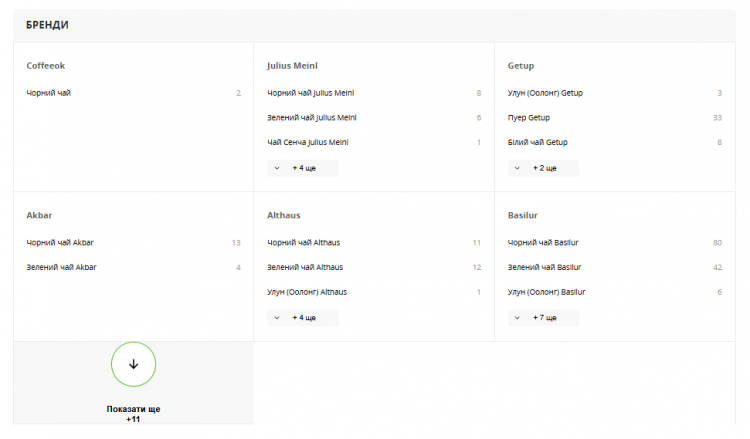Open the Coffeeok brand heading

point(45,66)
